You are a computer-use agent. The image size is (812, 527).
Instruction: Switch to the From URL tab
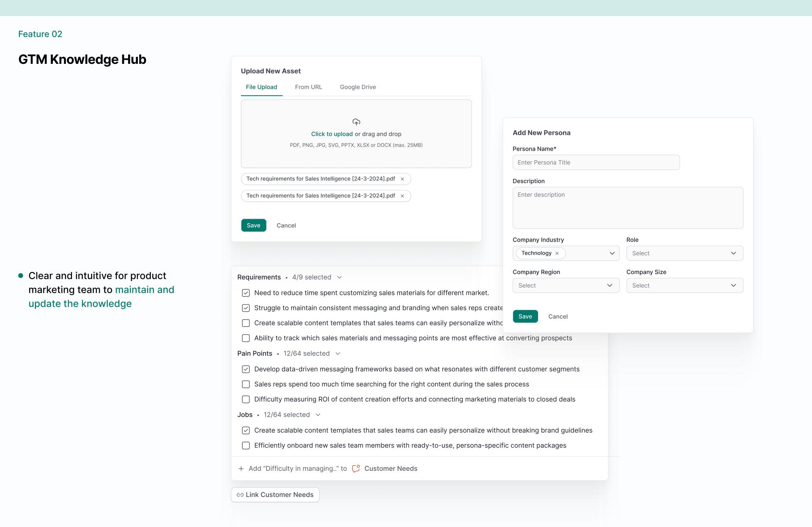(x=308, y=87)
